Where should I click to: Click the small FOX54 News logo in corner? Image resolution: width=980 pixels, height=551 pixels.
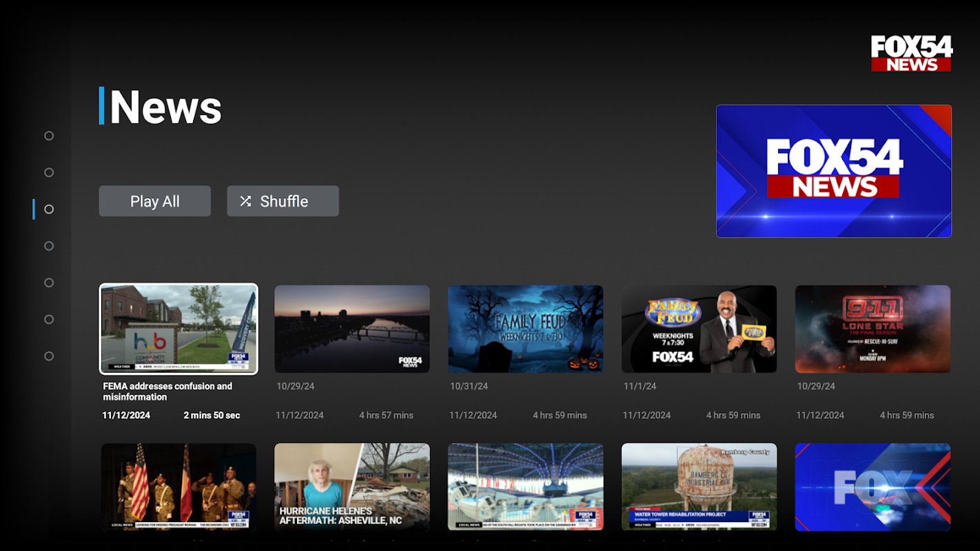coord(911,53)
